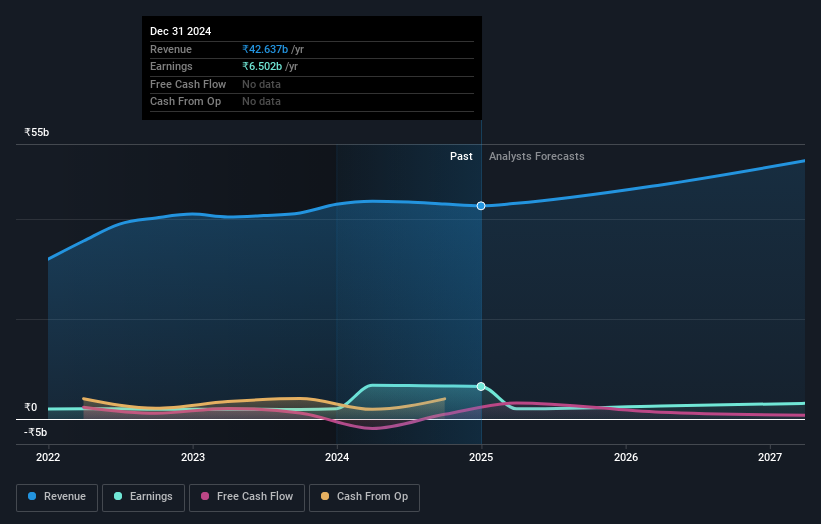Click the Free Cash Flow tooltip row label
Screen dimensions: 821x524
(x=188, y=84)
